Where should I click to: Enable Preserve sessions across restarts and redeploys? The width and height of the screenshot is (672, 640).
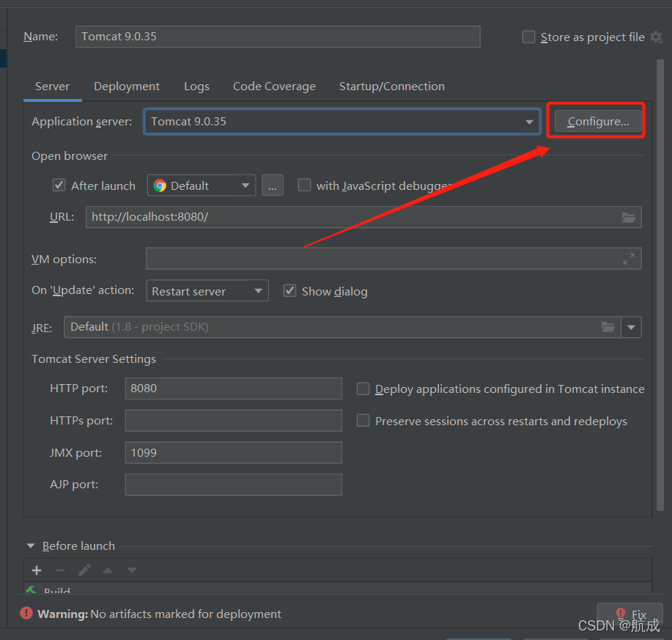(363, 421)
